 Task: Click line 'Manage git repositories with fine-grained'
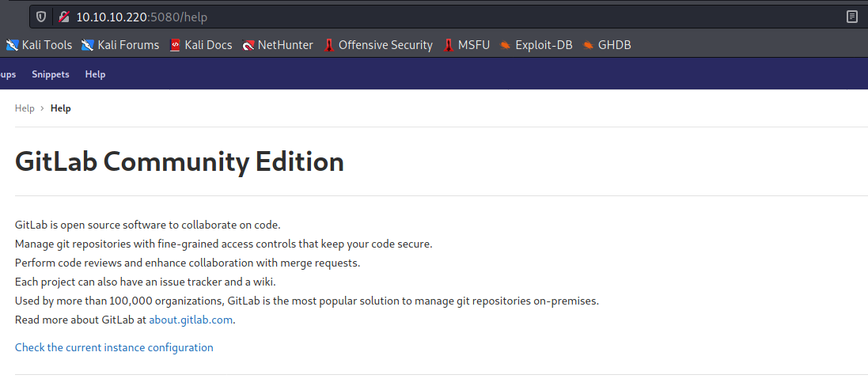[224, 244]
